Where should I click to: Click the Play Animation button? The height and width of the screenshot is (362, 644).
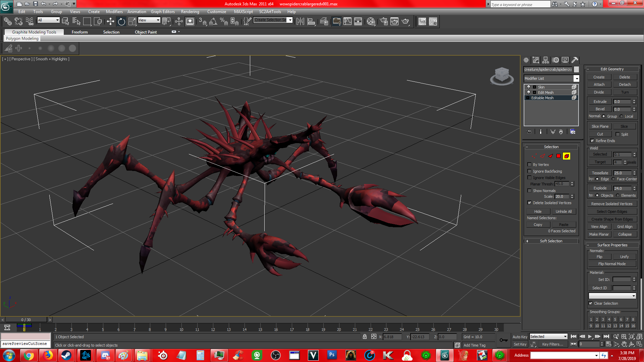590,337
